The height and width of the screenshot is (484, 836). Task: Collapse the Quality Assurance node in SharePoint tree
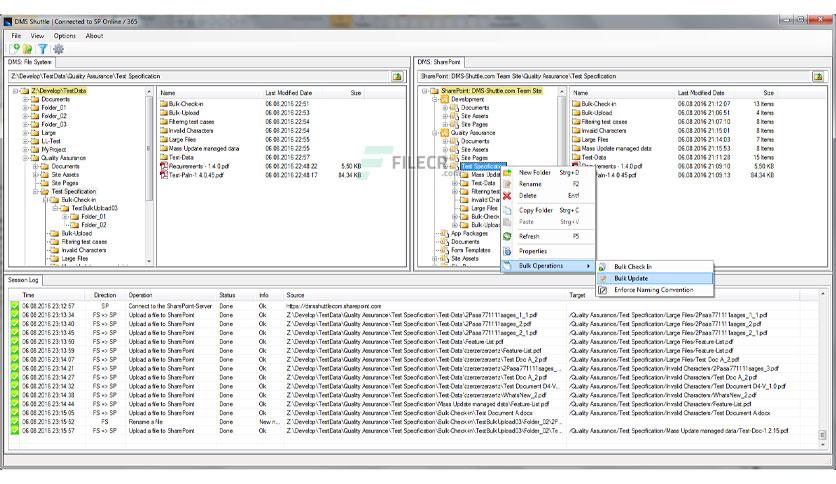tap(435, 133)
